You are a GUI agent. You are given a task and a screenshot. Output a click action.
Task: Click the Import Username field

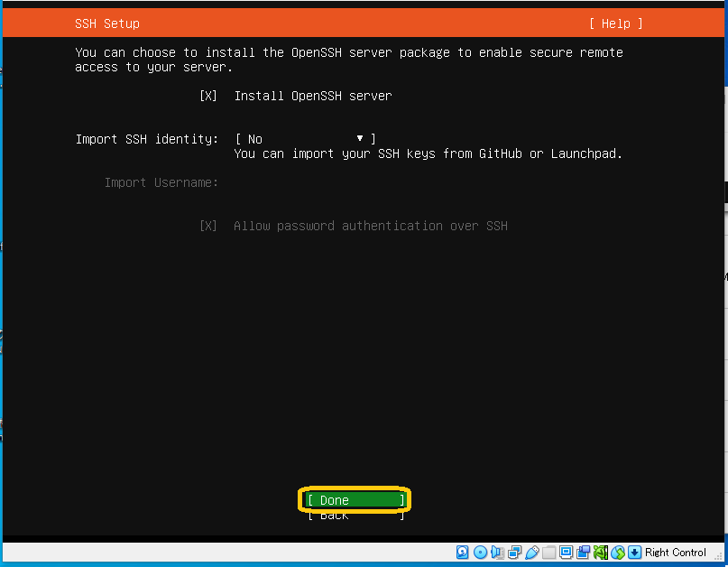coord(361,182)
